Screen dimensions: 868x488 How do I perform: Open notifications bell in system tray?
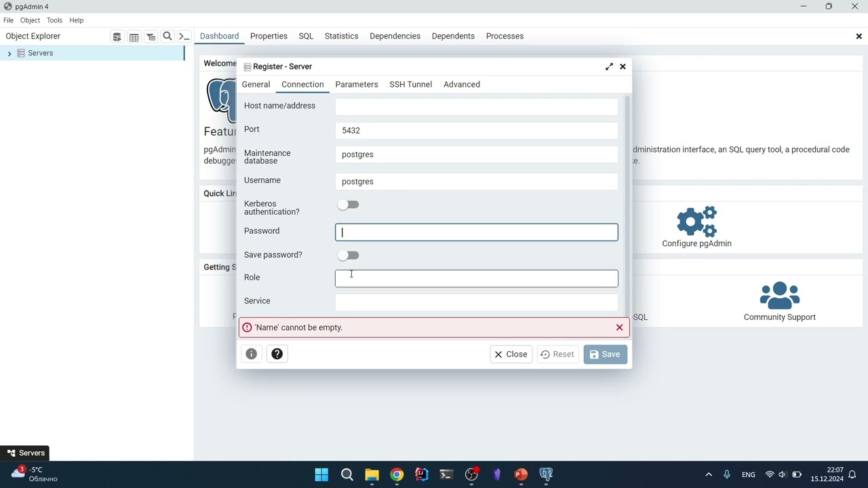click(x=852, y=474)
